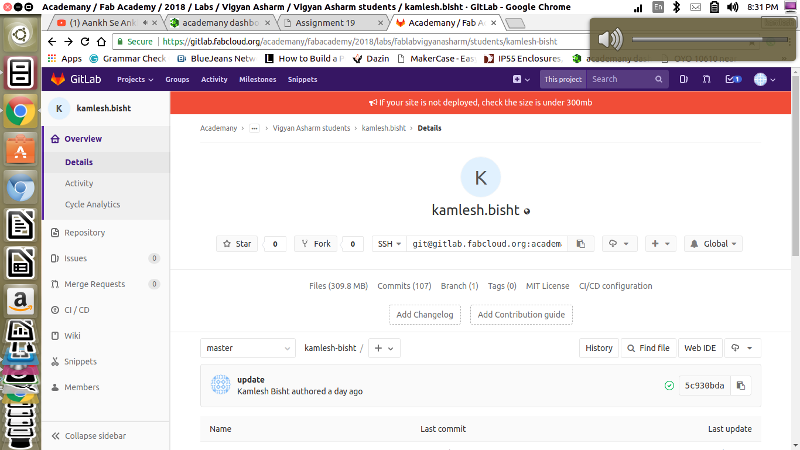Open the Commits (107) link

pos(404,286)
